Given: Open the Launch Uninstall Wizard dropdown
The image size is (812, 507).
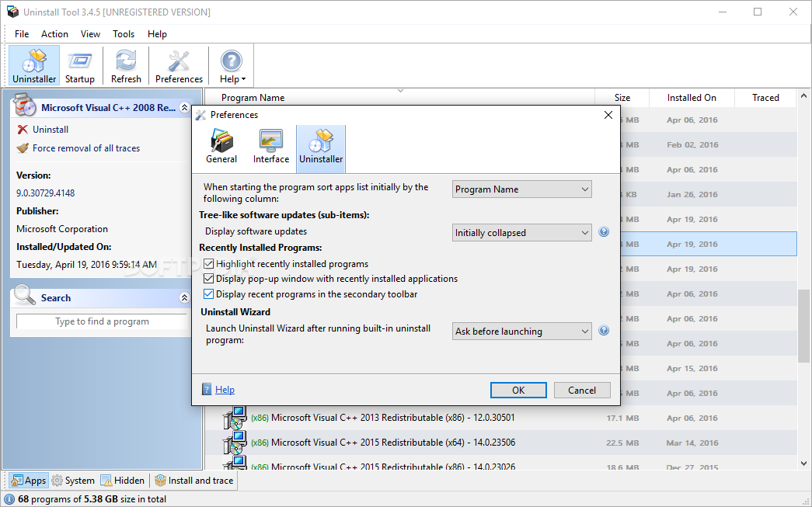Looking at the screenshot, I should tap(521, 331).
